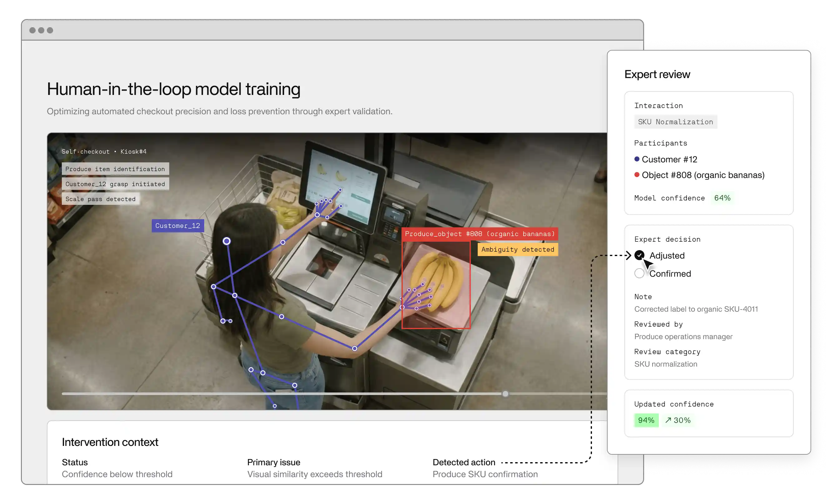Select the Confirmed radio option
The image size is (833, 504).
[x=639, y=273]
